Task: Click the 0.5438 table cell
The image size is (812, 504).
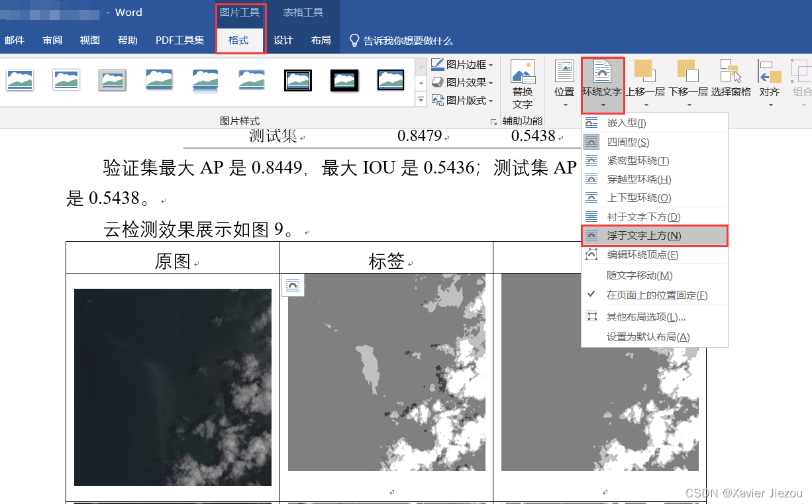Action: [x=534, y=136]
